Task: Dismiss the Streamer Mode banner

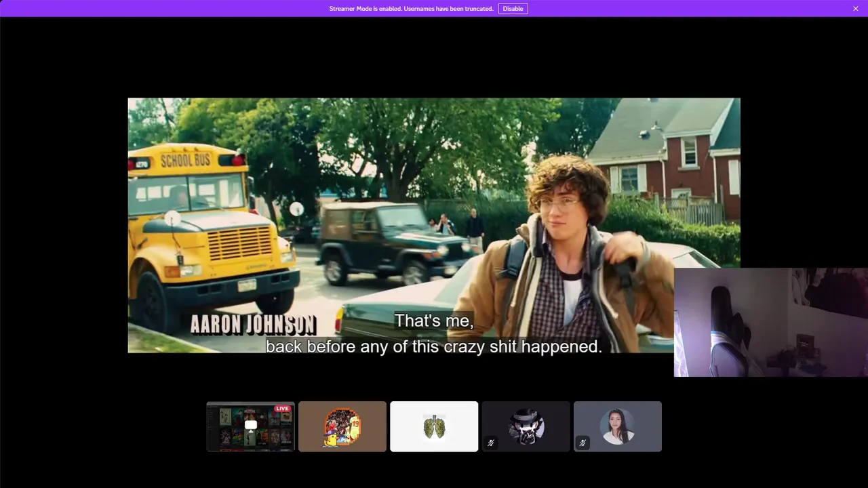Action: tap(856, 8)
